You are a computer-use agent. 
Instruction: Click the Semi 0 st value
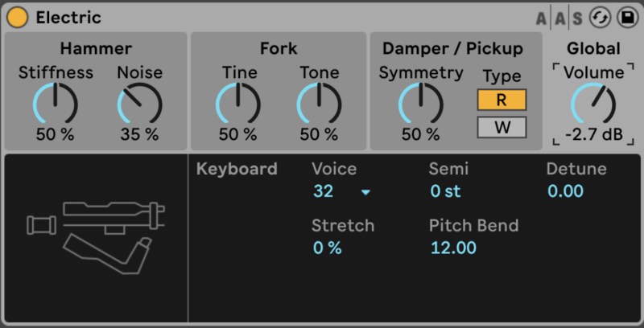pyautogui.click(x=446, y=192)
